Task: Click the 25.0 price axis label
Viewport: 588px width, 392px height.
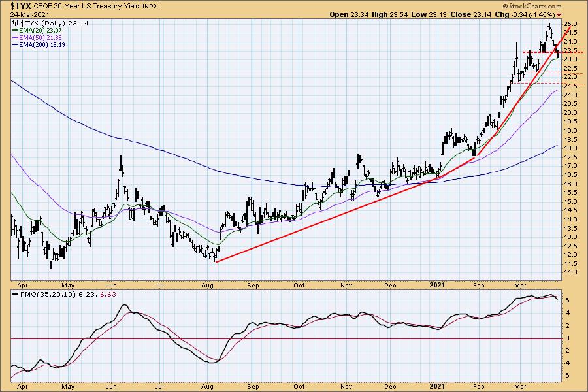Action: click(572, 24)
